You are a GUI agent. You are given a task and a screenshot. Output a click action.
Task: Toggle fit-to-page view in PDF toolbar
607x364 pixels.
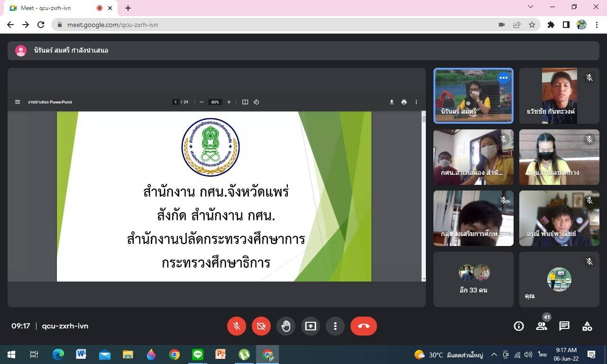click(245, 102)
